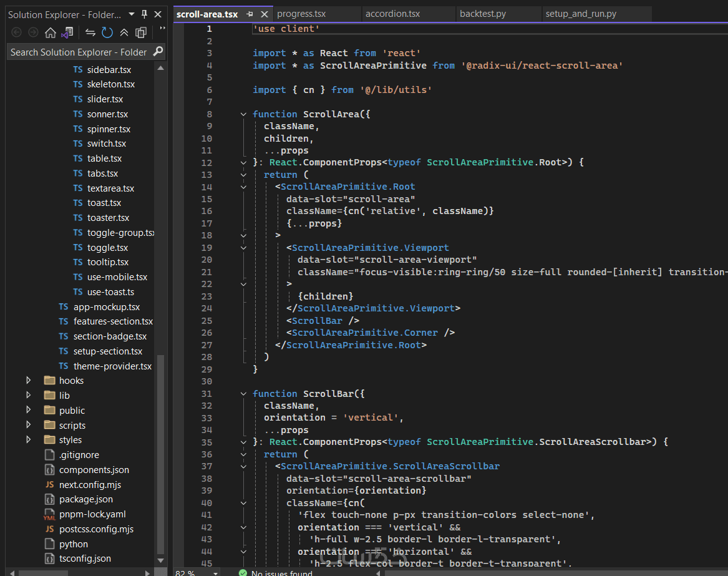Click the Home icon in Solution Explorer
Image resolution: width=728 pixels, height=576 pixels.
[51, 32]
